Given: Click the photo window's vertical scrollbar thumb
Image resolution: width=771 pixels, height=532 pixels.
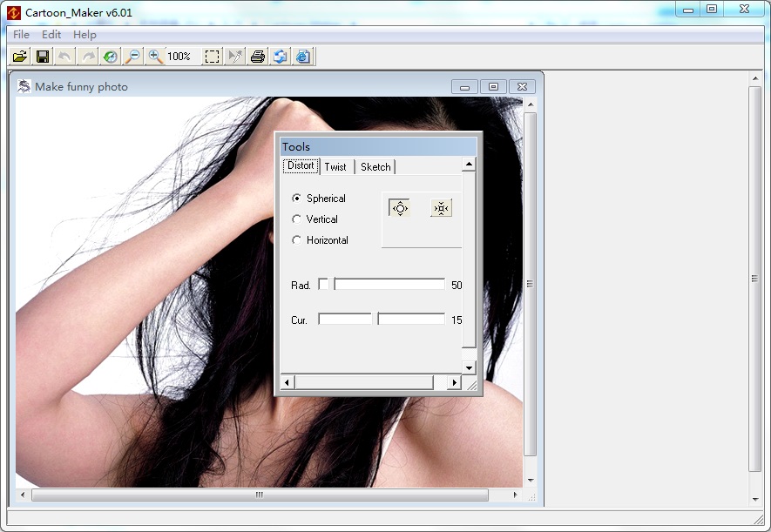Looking at the screenshot, I should 530,284.
